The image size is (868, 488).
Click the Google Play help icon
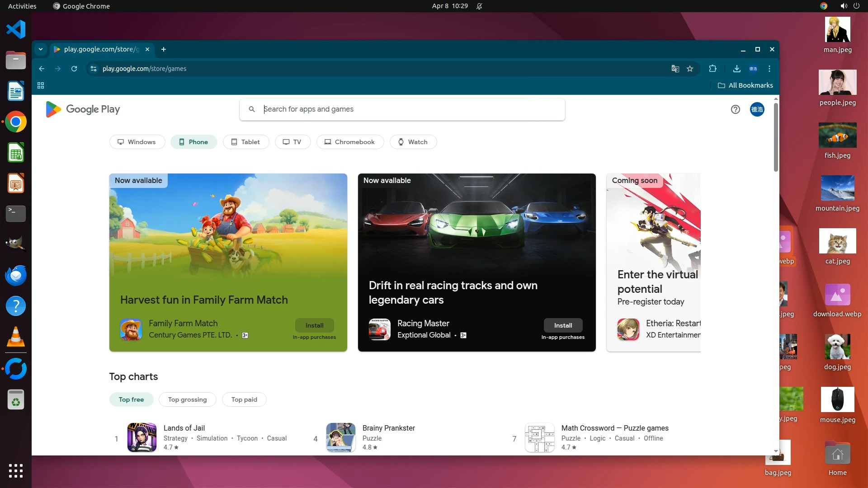point(735,109)
